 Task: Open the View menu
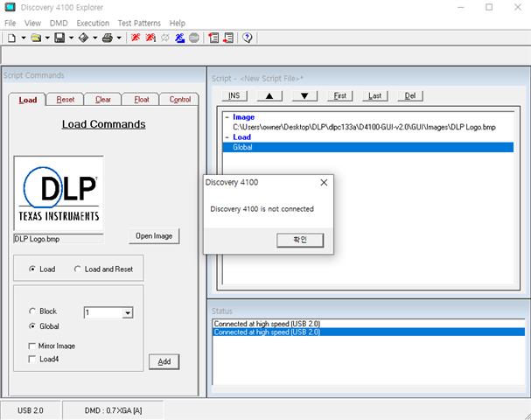[32, 23]
